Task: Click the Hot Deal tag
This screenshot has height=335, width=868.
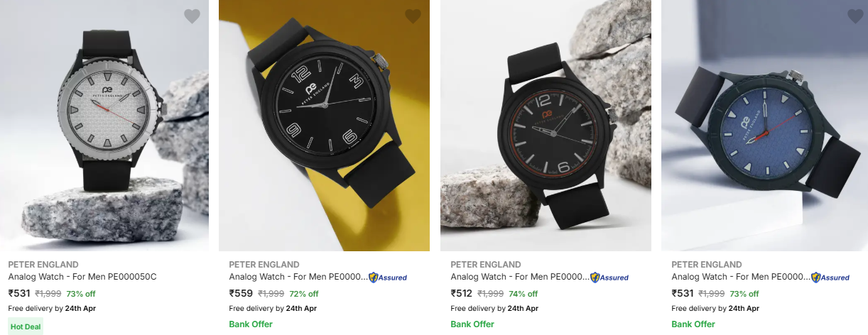Action: (x=26, y=327)
